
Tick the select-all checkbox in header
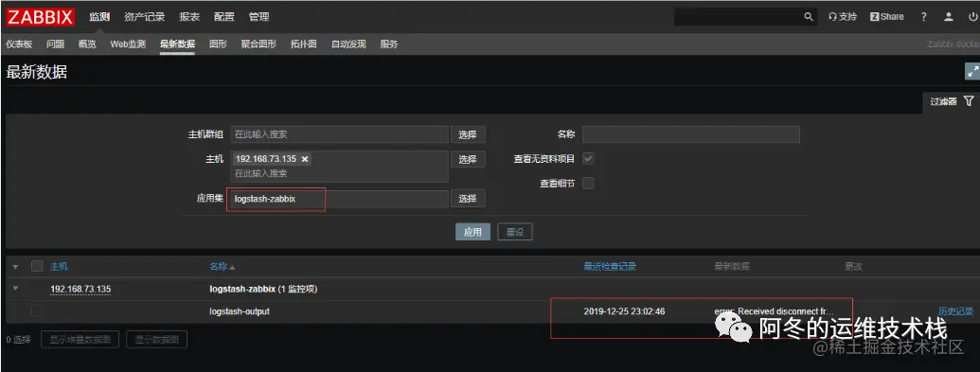tap(37, 266)
